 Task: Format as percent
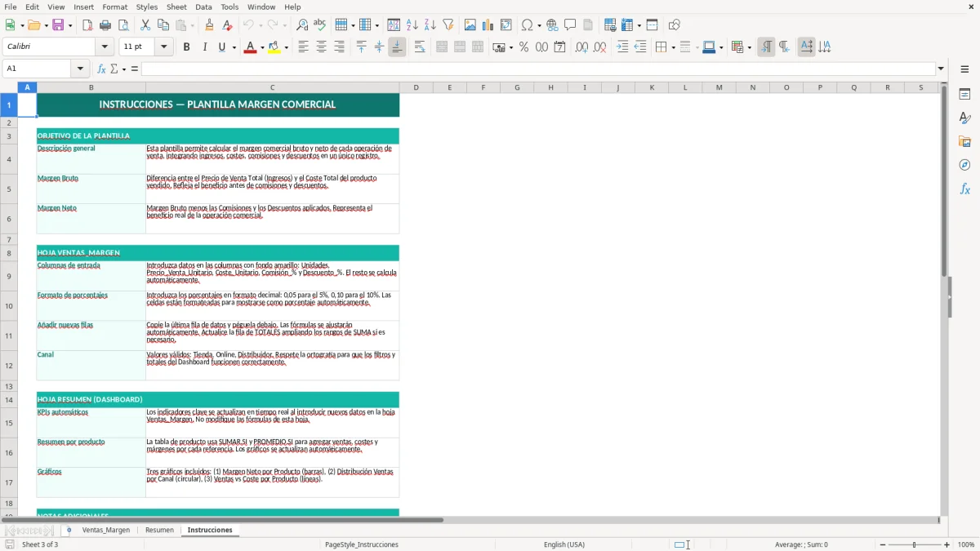[523, 47]
